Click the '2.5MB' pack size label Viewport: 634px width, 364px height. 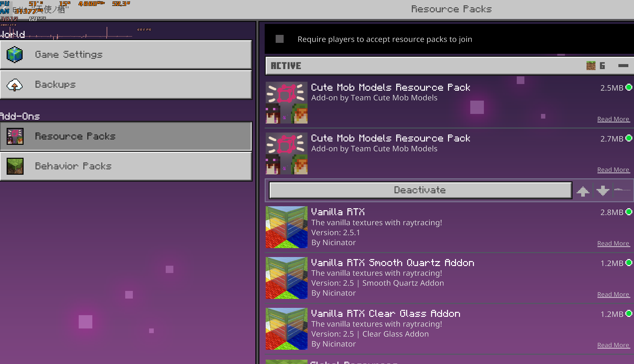point(612,88)
